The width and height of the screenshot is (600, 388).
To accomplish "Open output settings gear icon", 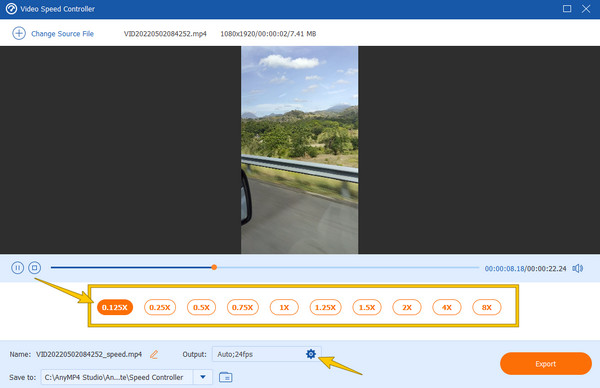I will [311, 354].
